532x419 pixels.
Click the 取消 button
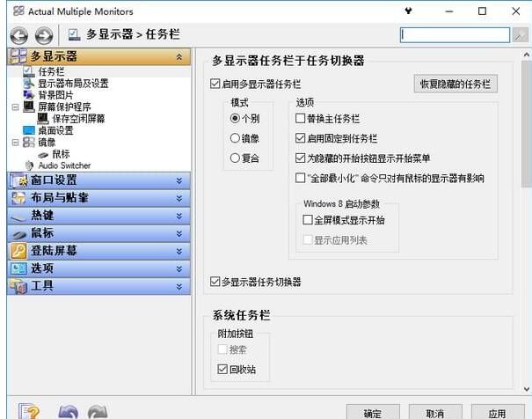pyautogui.click(x=435, y=412)
